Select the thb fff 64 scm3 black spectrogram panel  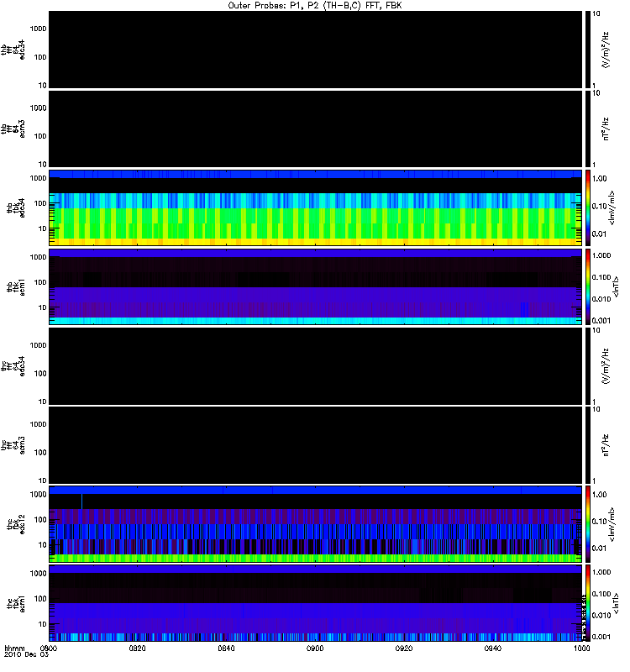pyautogui.click(x=316, y=129)
